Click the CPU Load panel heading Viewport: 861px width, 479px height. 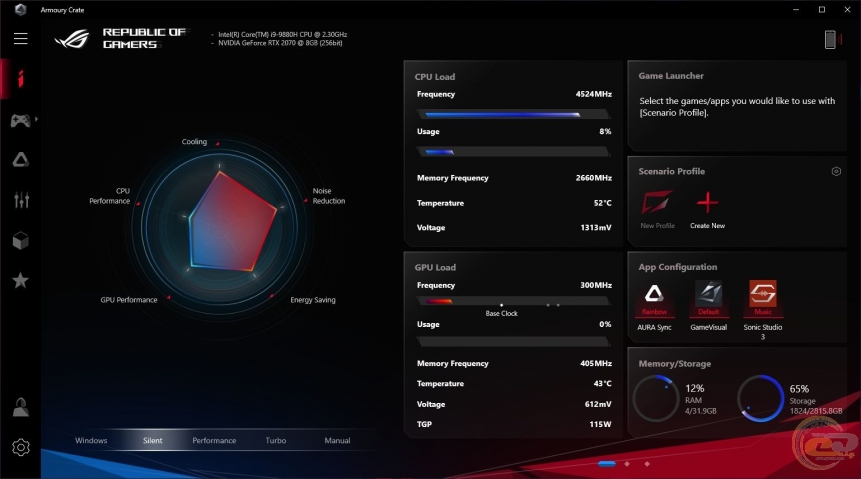click(x=435, y=77)
